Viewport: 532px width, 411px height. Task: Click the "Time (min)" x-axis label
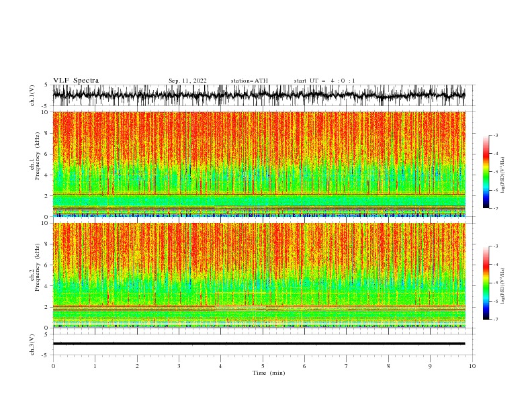tap(269, 373)
